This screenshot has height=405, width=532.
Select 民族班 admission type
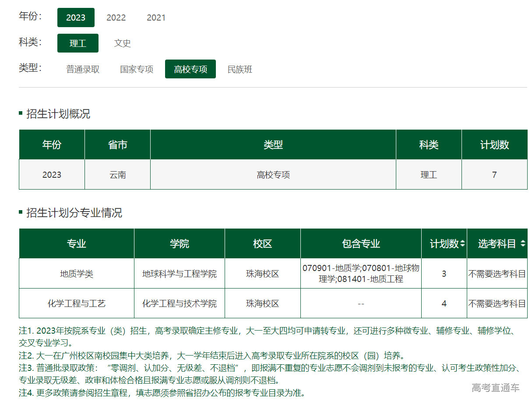click(240, 69)
